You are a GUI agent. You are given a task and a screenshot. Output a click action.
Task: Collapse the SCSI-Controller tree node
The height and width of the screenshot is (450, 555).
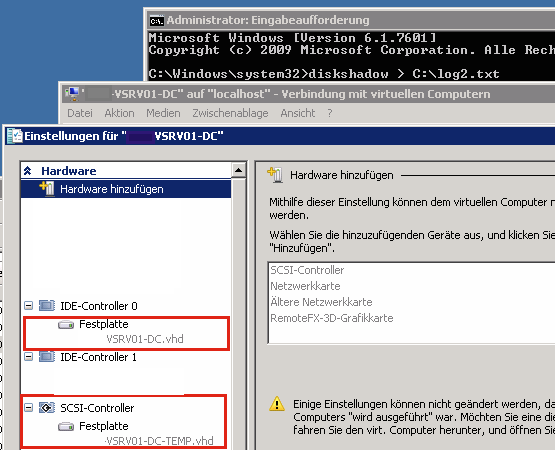click(x=29, y=408)
